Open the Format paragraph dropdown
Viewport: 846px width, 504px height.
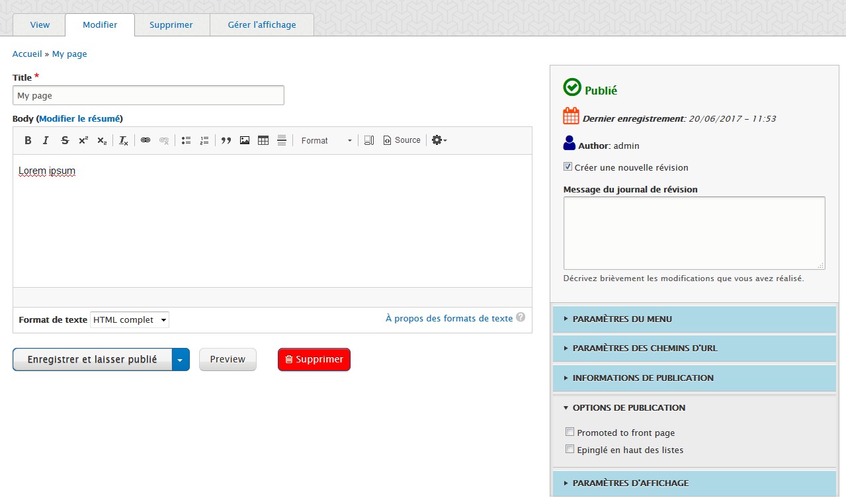point(326,140)
